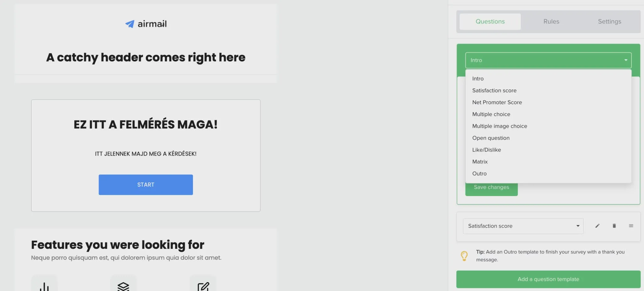
Task: Select the Questions tab
Action: (490, 22)
